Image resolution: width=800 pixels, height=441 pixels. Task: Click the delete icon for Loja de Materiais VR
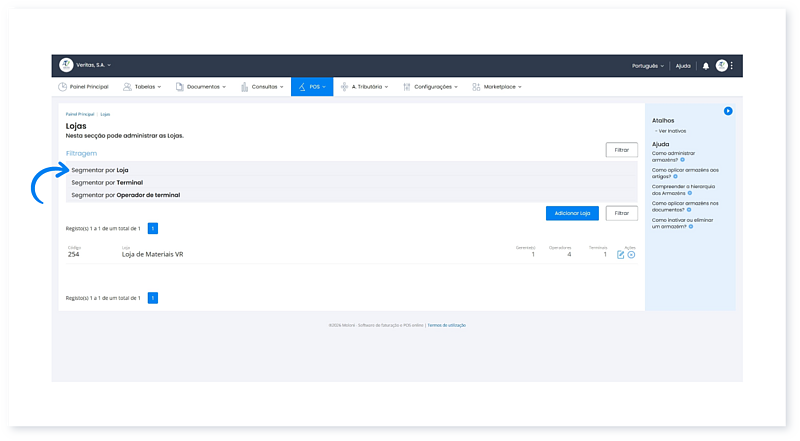coord(631,255)
